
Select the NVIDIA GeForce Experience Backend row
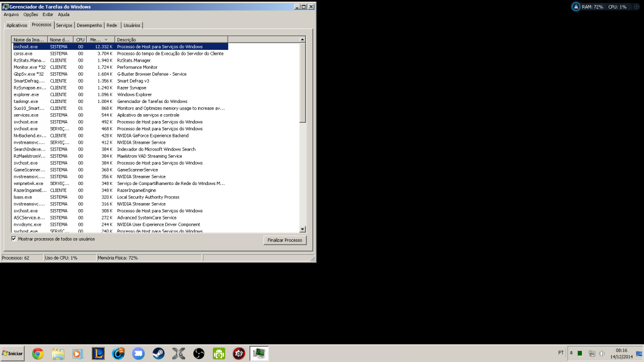(120, 136)
